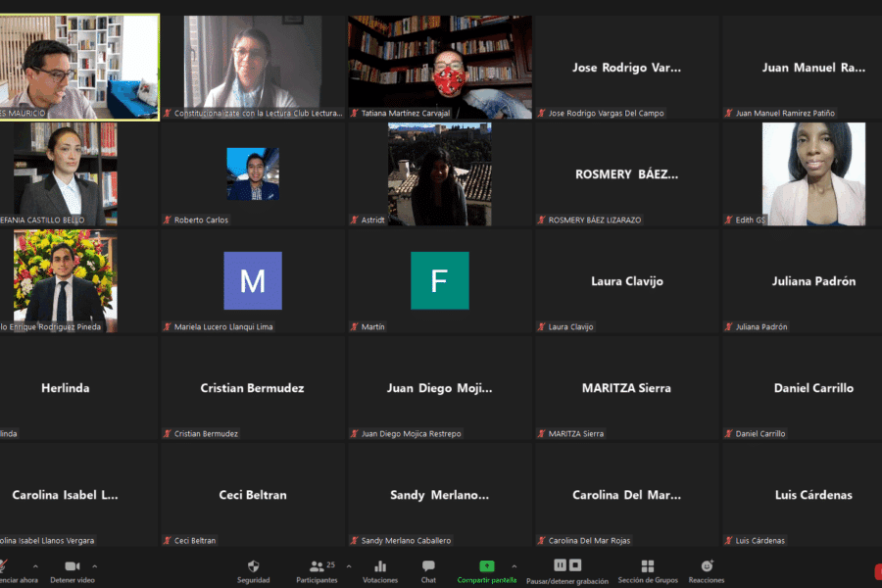Click Mariela Lucero Llanqui Lima's M avatar
The height and width of the screenshot is (588, 882).
[253, 280]
